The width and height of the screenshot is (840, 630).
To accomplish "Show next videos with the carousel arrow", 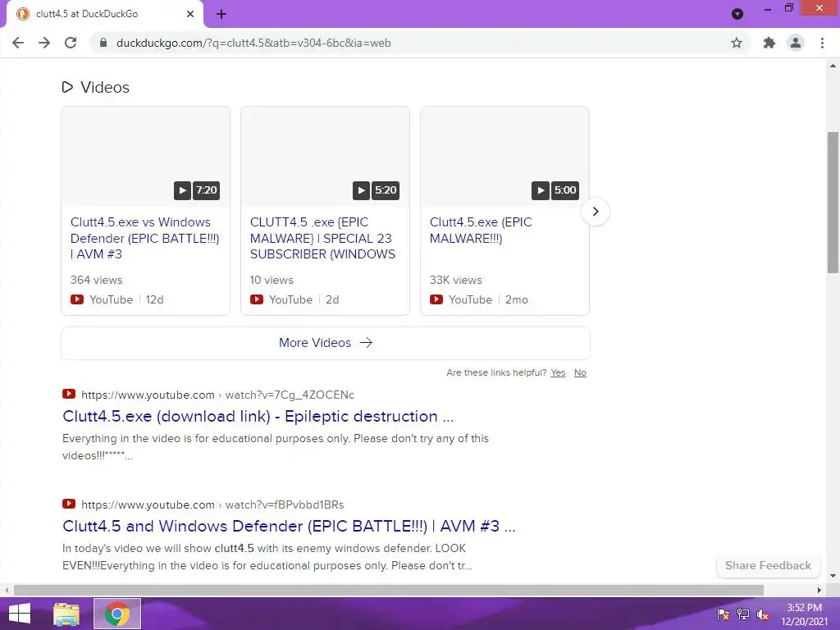I will 596,211.
